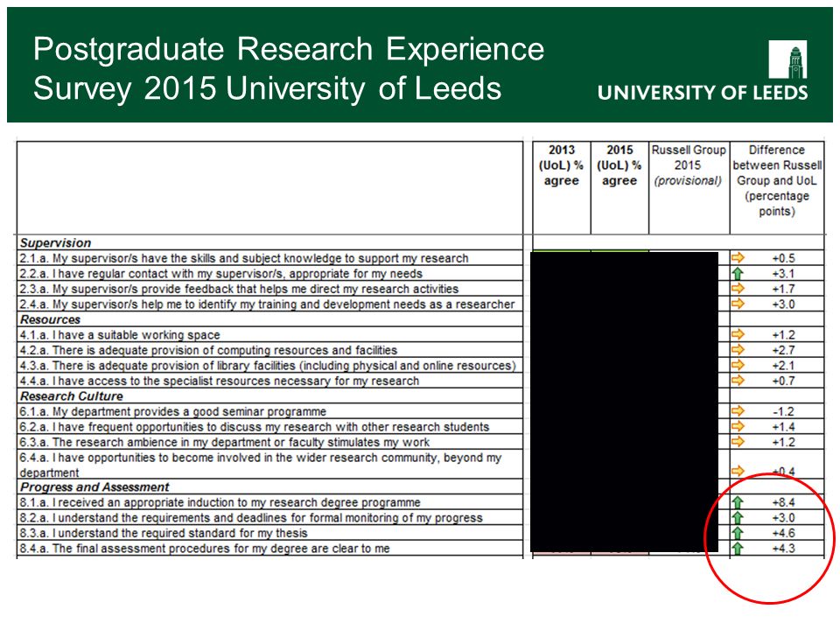
Task: Click the '+4.3' difference value
Action: click(783, 549)
